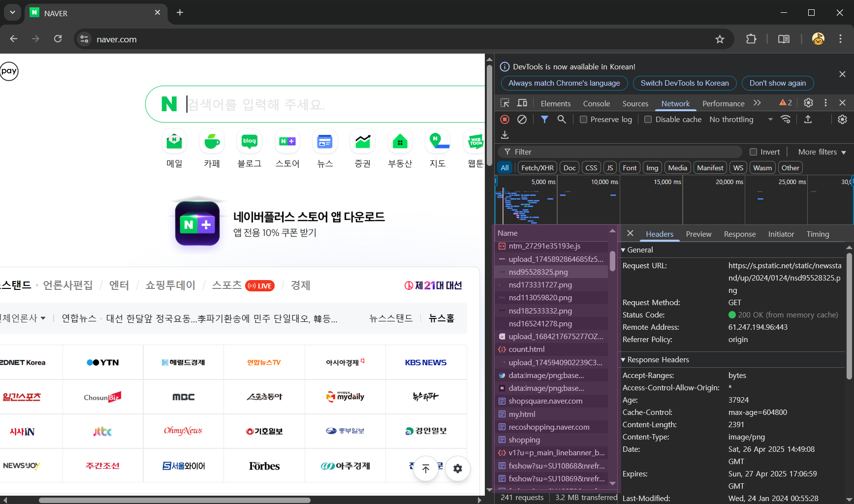The image size is (854, 504).
Task: Click Switch DevTools to Korean button
Action: coord(685,83)
